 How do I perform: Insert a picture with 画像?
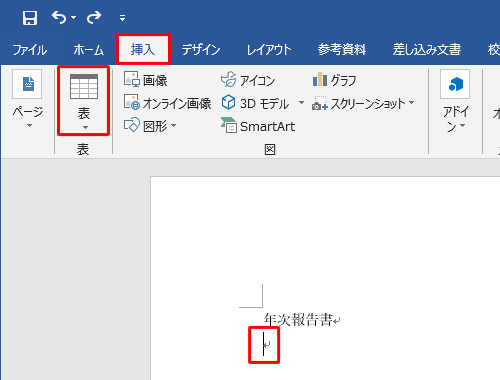(x=146, y=80)
